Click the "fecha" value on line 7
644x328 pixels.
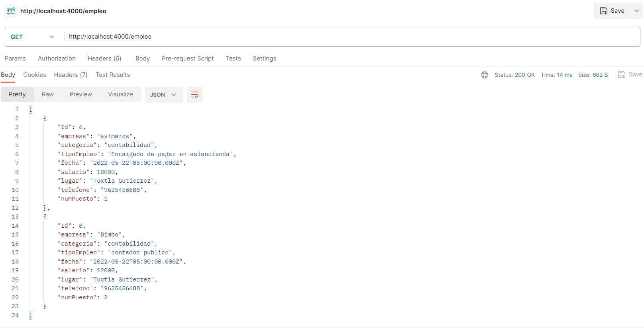(136, 163)
